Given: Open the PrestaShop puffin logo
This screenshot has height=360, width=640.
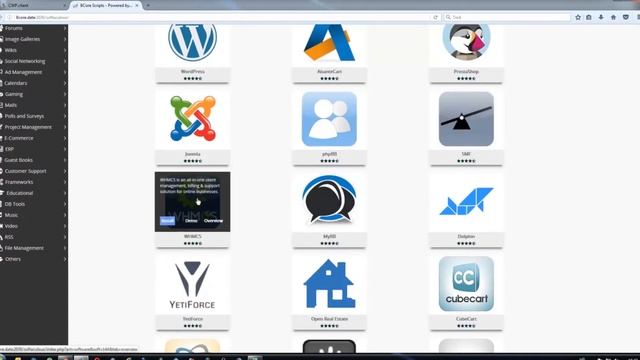Looking at the screenshot, I should click(466, 41).
